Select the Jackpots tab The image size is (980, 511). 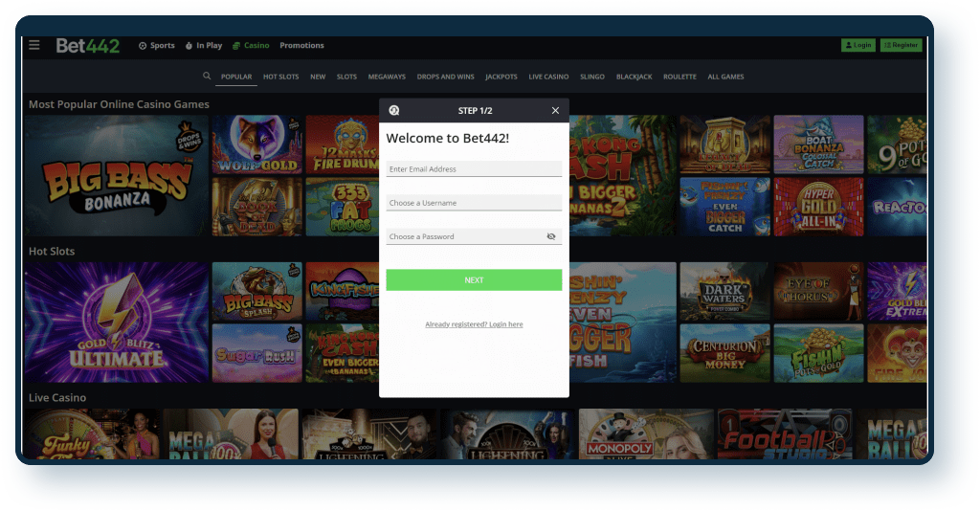click(501, 77)
